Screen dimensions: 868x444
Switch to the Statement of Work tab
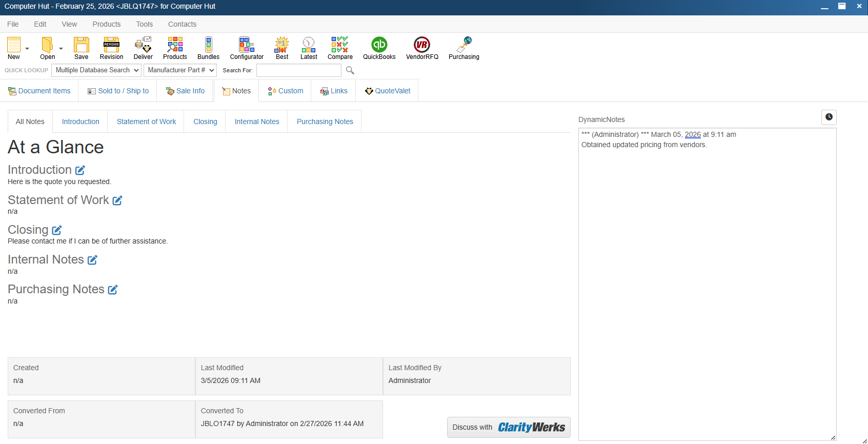coord(146,122)
